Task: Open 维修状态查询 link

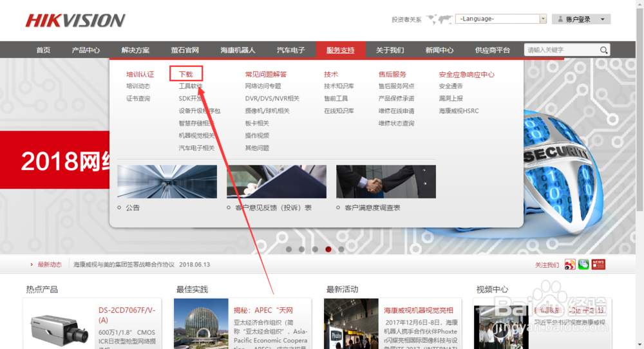Action: (x=396, y=123)
